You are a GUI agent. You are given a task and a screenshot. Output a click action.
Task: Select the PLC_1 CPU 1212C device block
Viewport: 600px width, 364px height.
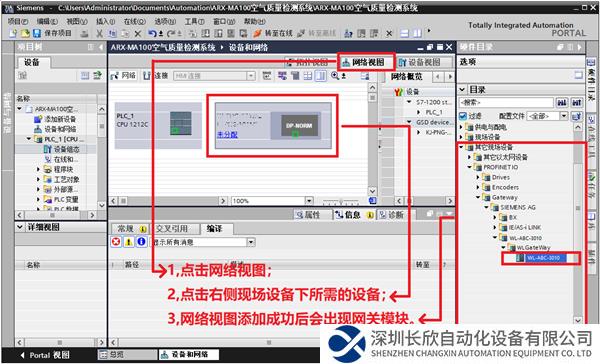158,125
